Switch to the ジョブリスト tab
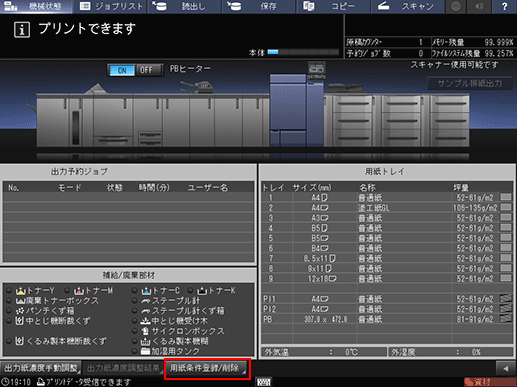Viewport: 517px width, 387px height. 110,6
